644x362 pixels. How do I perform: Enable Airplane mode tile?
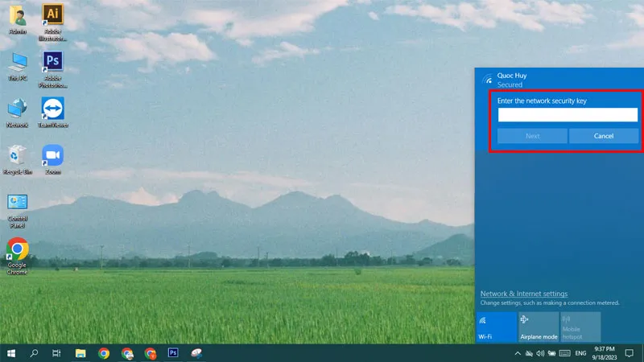click(539, 327)
